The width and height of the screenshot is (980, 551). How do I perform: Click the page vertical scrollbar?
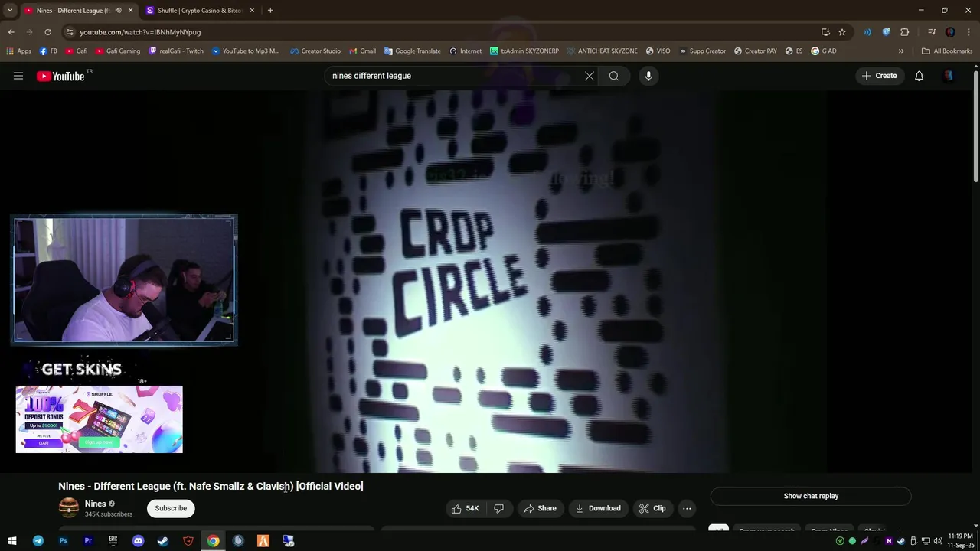975,126
